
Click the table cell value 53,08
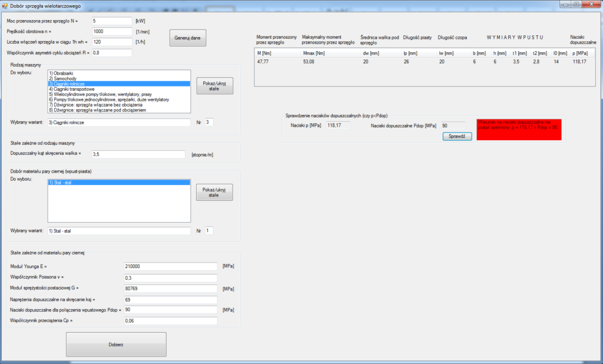[309, 62]
